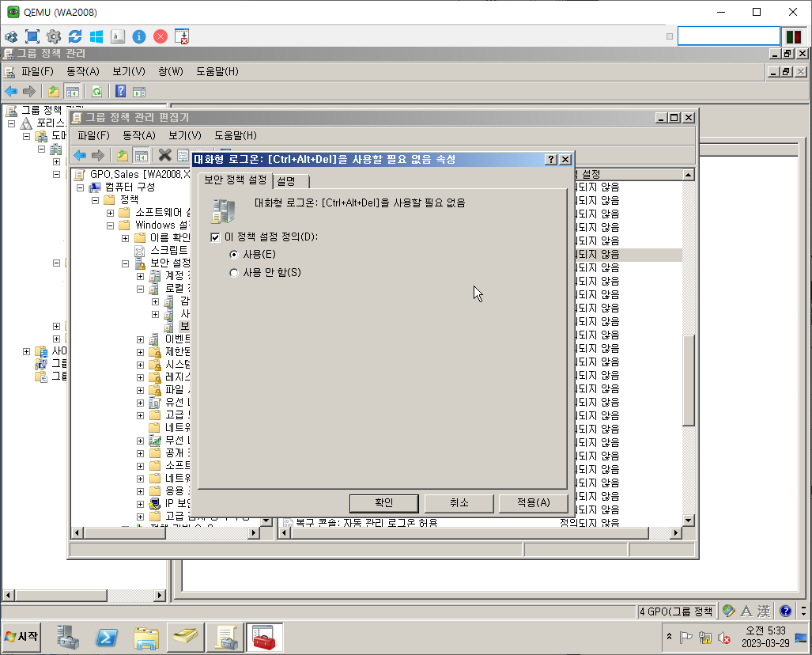The height and width of the screenshot is (655, 812).
Task: Collapse the 포리스트 node in management tree
Action: [11, 124]
